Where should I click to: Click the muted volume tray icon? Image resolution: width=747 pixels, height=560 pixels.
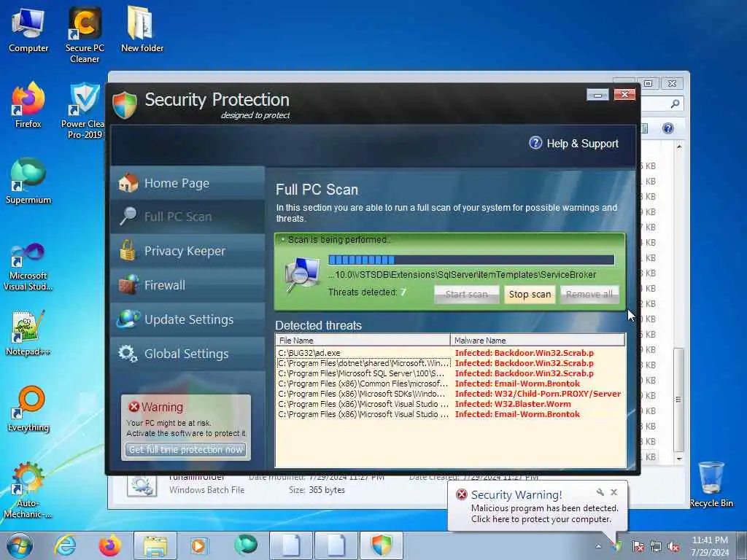point(673,547)
